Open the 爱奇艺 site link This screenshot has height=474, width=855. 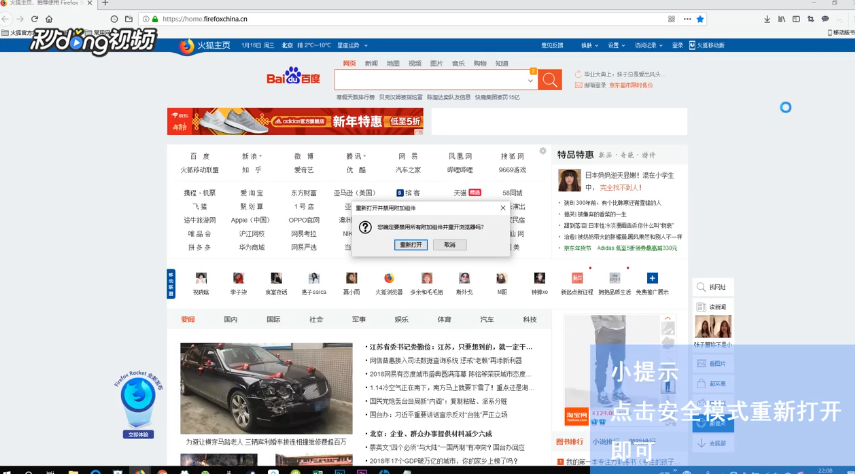(x=304, y=170)
